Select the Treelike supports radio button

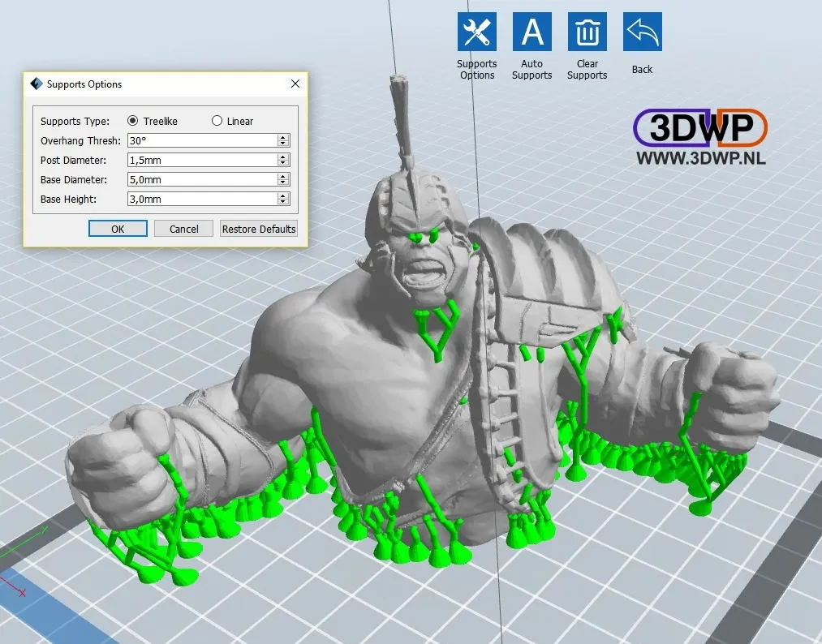pyautogui.click(x=133, y=121)
